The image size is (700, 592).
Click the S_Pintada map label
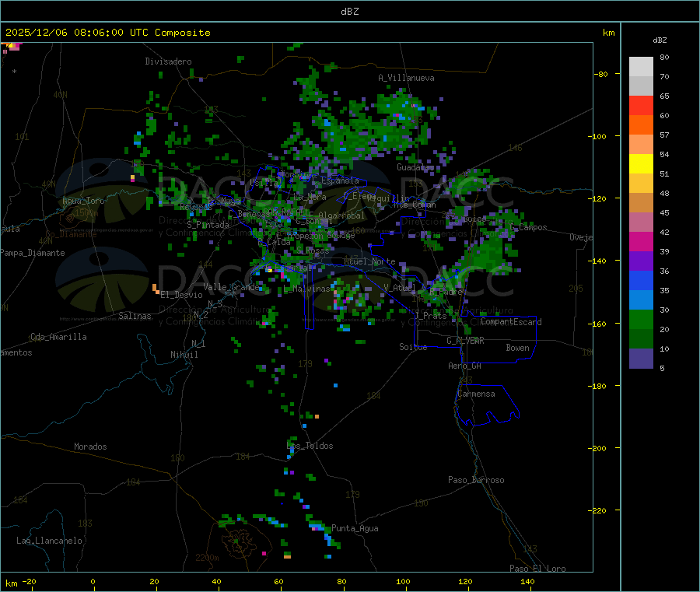(x=208, y=225)
